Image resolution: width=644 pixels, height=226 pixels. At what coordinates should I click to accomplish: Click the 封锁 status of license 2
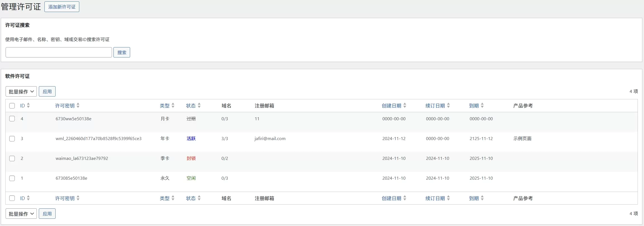[x=191, y=158]
